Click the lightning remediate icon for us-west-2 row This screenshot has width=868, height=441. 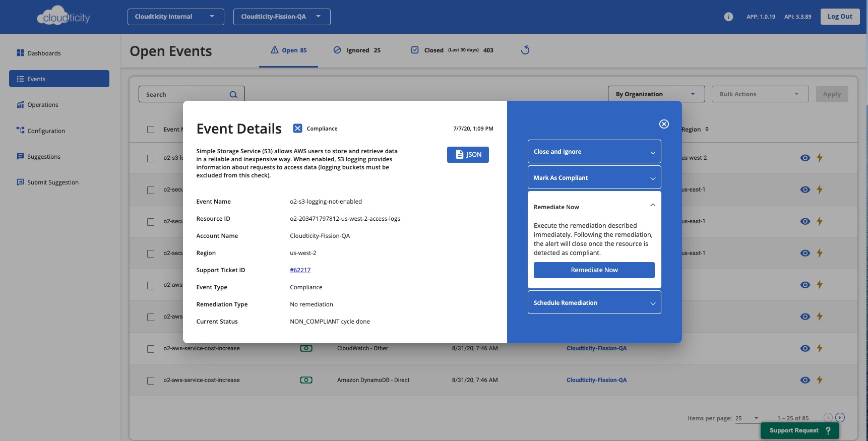click(x=820, y=158)
